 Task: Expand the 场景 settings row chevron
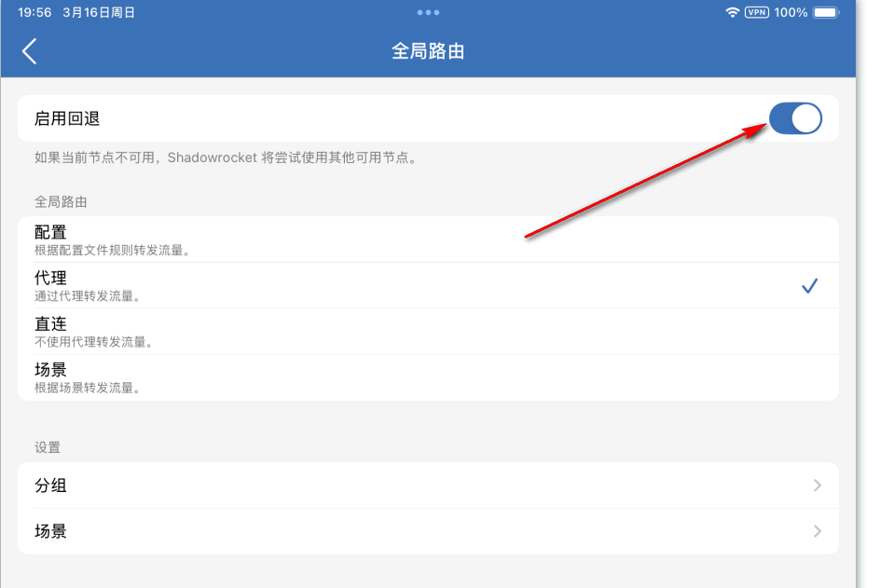817,531
